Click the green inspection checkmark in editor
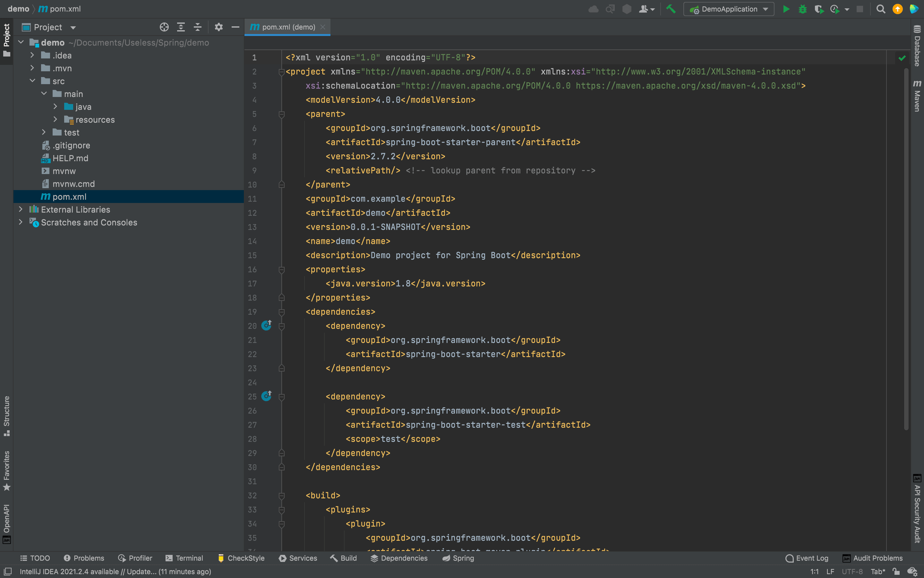 pos(902,58)
